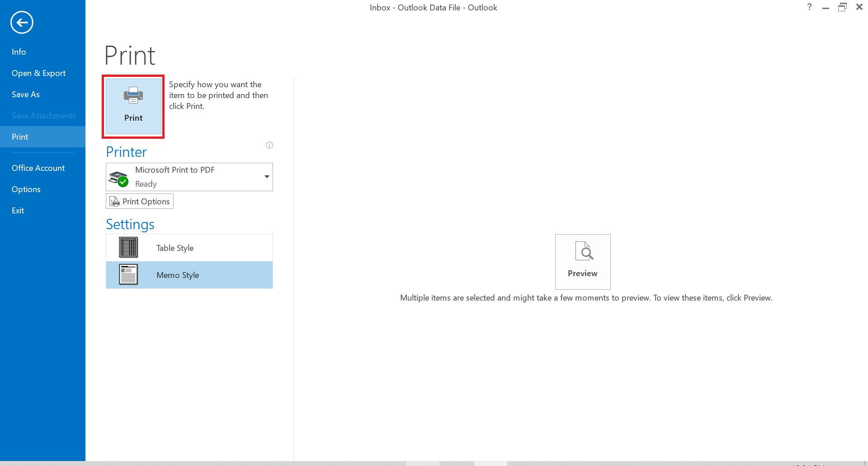This screenshot has height=466, width=868.
Task: Click the back arrow to leave Backstage
Action: tap(22, 22)
